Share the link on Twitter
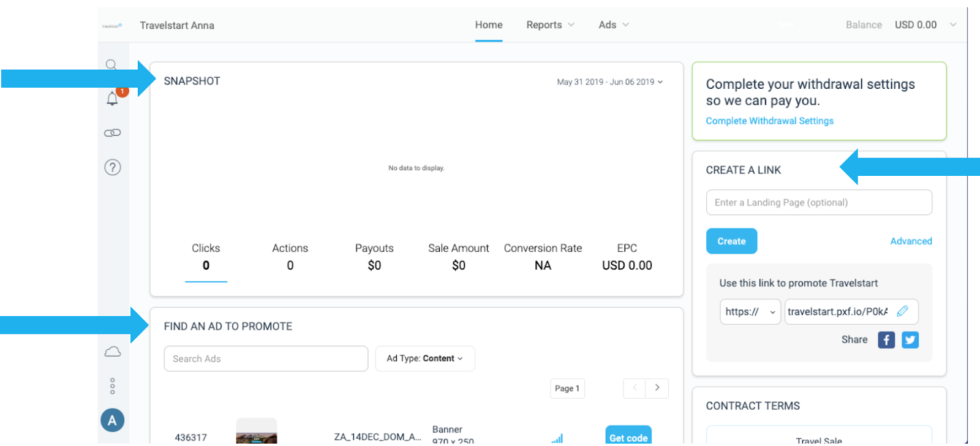980x446 pixels. point(910,340)
